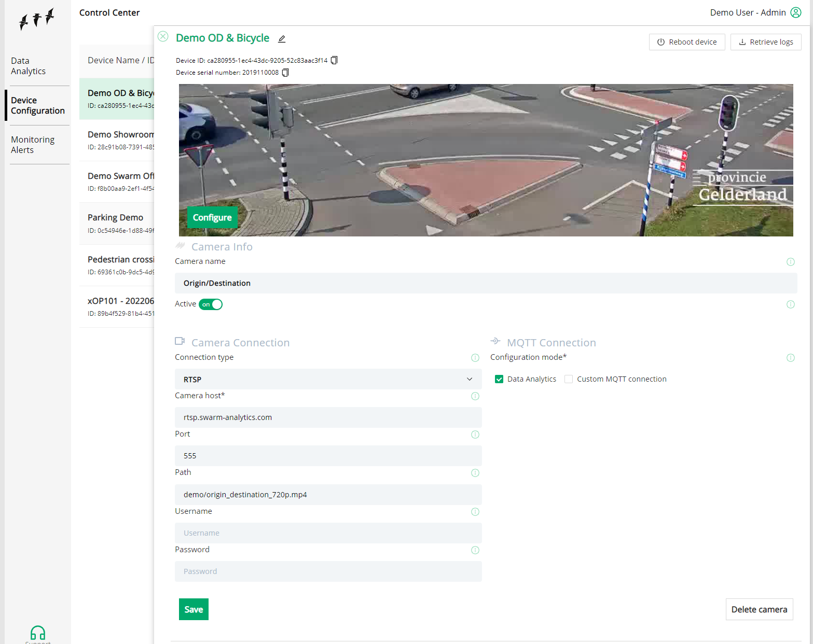This screenshot has height=644, width=813.
Task: Show info for Username field
Action: pyautogui.click(x=475, y=512)
